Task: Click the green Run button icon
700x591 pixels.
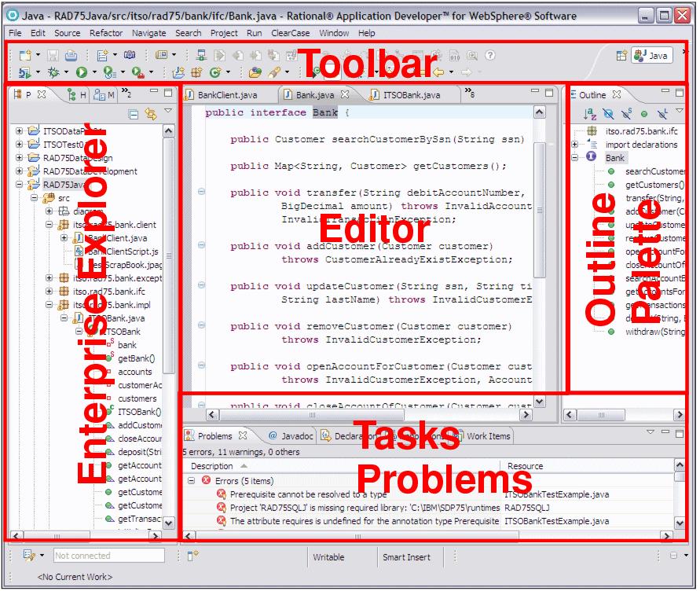Action: tap(81, 72)
